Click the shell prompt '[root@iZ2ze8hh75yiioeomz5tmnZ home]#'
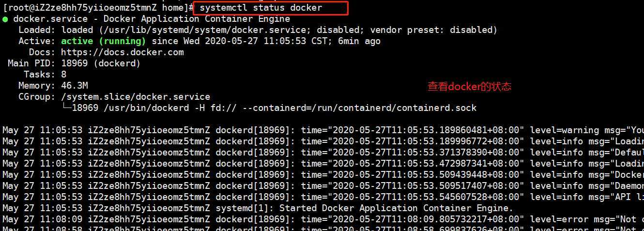This screenshot has width=644, height=231. point(98,8)
